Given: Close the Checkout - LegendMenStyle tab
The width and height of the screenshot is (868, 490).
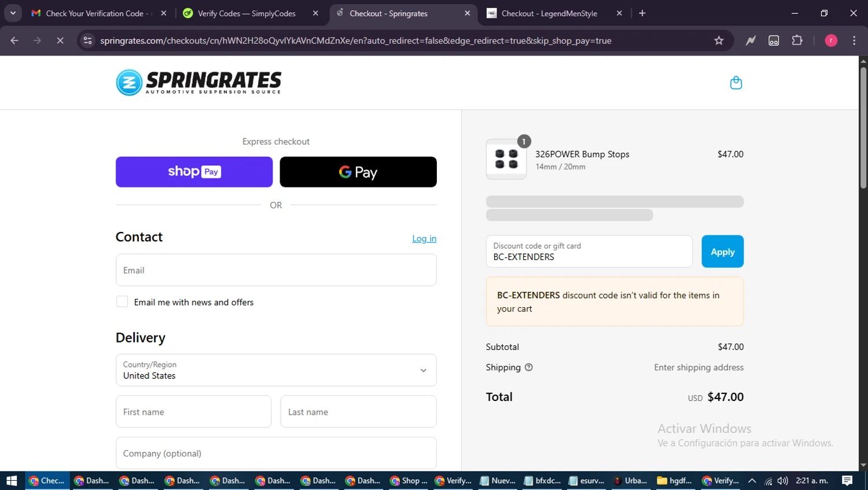Looking at the screenshot, I should 619,13.
